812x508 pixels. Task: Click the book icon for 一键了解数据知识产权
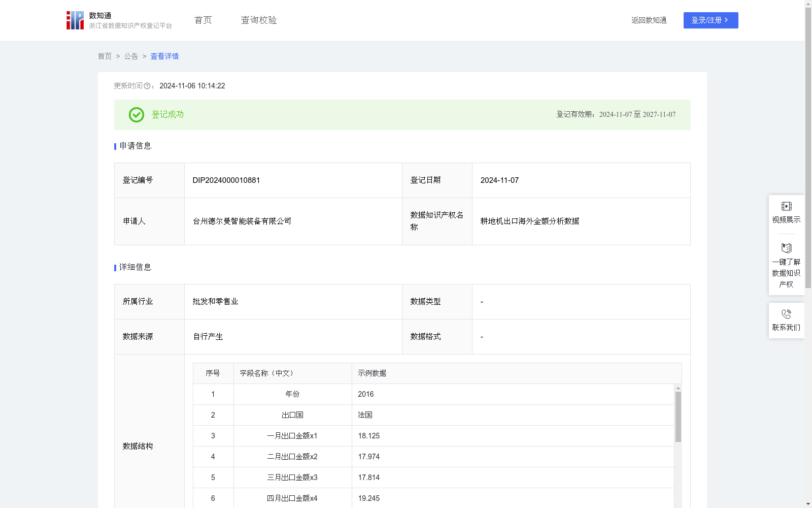click(786, 248)
